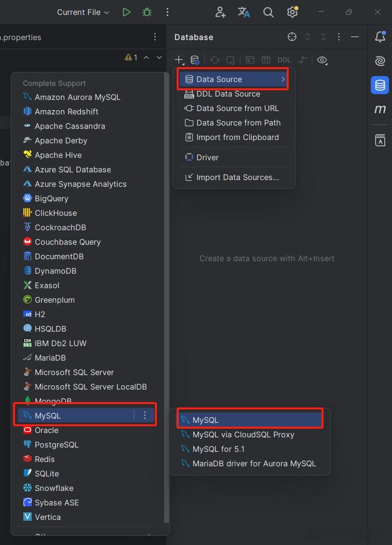Select Amazon Redshift from the list
The width and height of the screenshot is (392, 545).
click(x=86, y=112)
